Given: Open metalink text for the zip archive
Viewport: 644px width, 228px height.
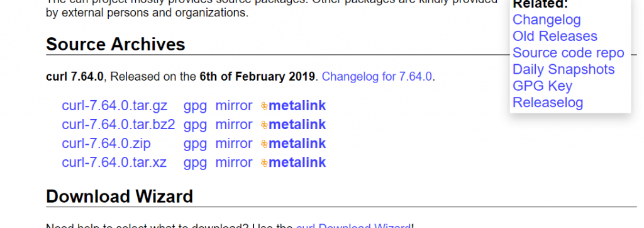Looking at the screenshot, I should point(297,144).
